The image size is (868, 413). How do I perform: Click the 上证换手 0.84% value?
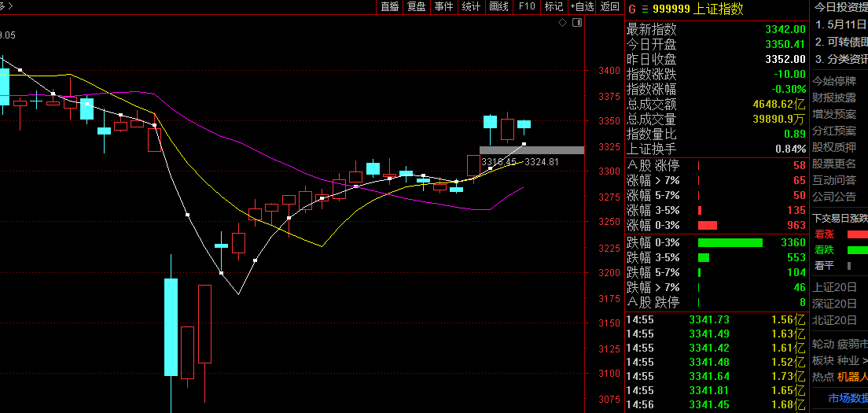[x=790, y=149]
